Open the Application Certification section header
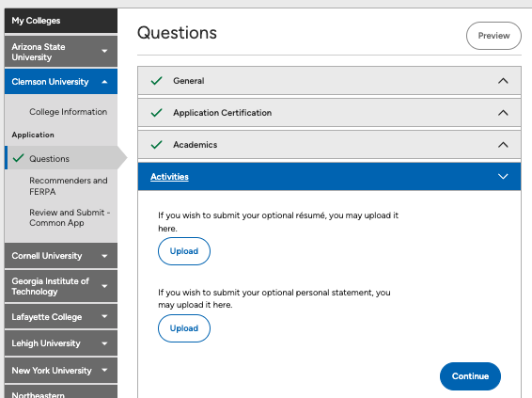The height and width of the screenshot is (398, 532). pyautogui.click(x=329, y=113)
